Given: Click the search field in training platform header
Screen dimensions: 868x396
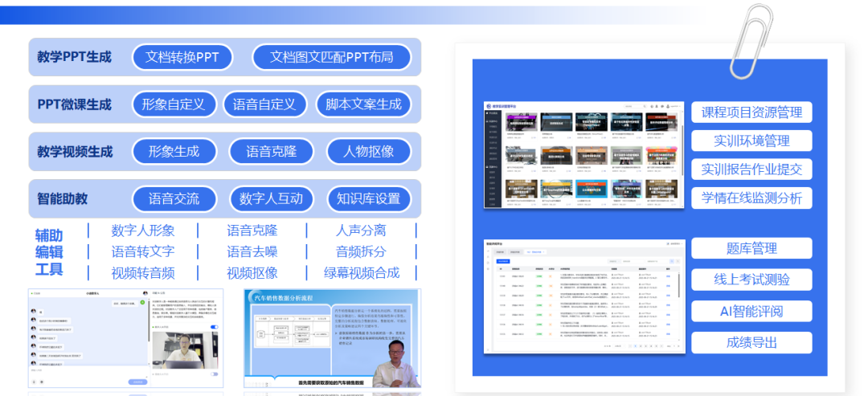Looking at the screenshot, I should click(635, 106).
